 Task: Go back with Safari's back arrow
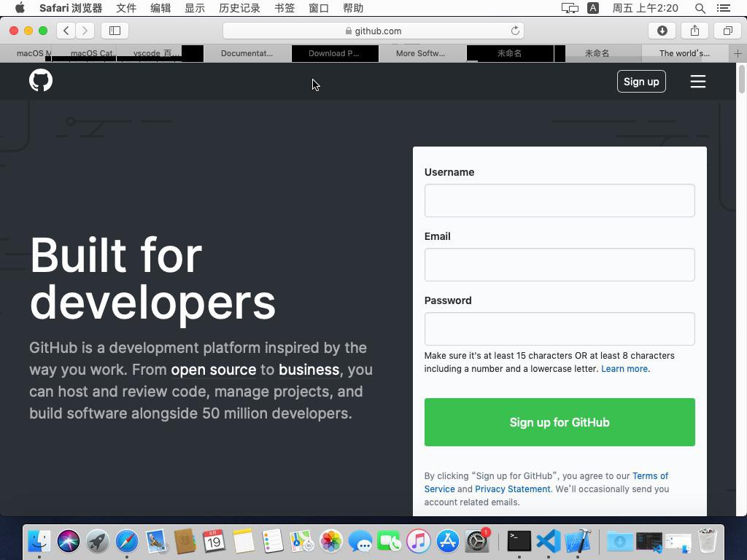coord(66,31)
